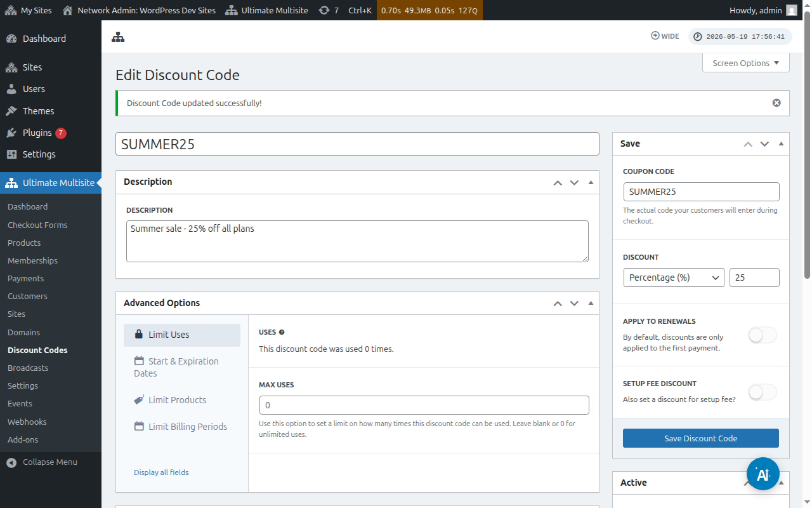Click the Uses help question mark icon
Viewport: 812px width, 508px height.
(282, 332)
